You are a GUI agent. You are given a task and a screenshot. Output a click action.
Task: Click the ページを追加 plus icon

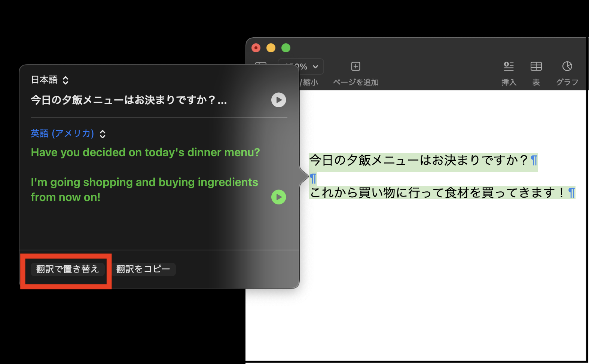click(x=355, y=67)
